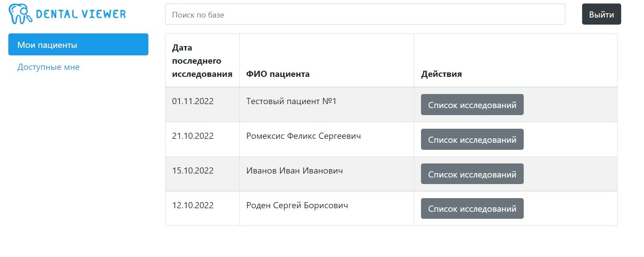The height and width of the screenshot is (257, 644).
Task: Select the date cell 01.11.2022
Action: tap(193, 101)
